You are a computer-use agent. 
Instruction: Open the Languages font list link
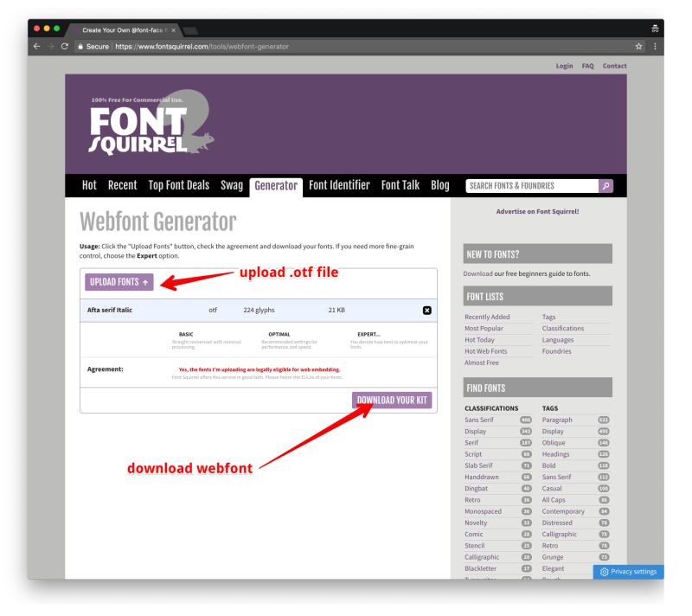tap(558, 340)
